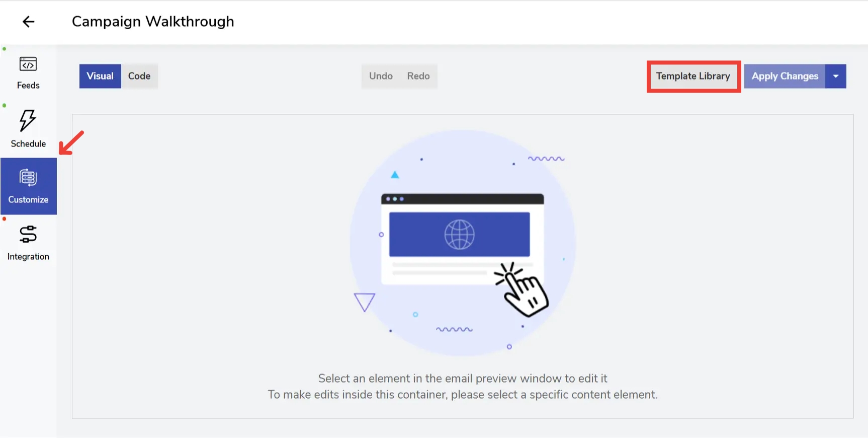Open the Template Library

point(693,76)
